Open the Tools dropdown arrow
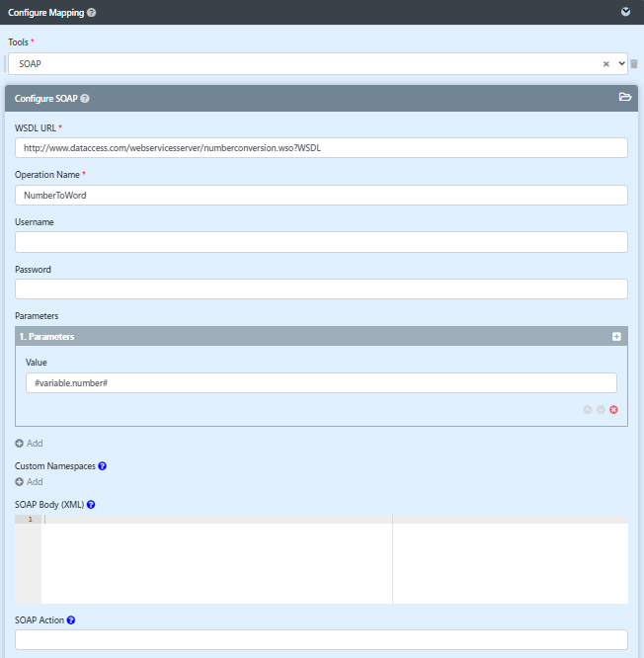Screen dimensions: 644x658 621,64
